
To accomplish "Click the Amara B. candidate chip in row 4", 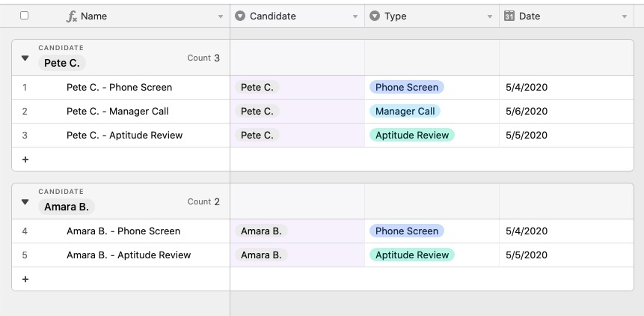I will [x=261, y=231].
